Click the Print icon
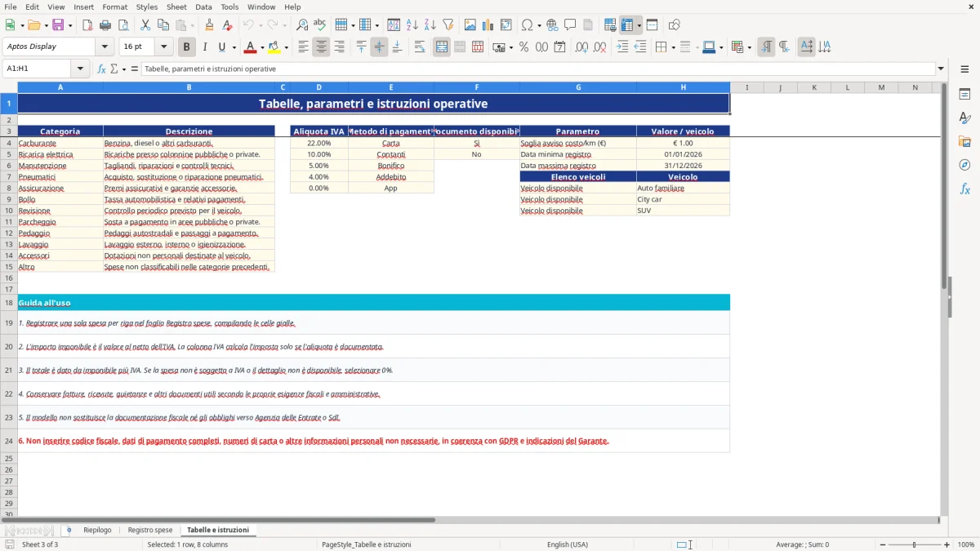This screenshot has width=980, height=551. [105, 25]
